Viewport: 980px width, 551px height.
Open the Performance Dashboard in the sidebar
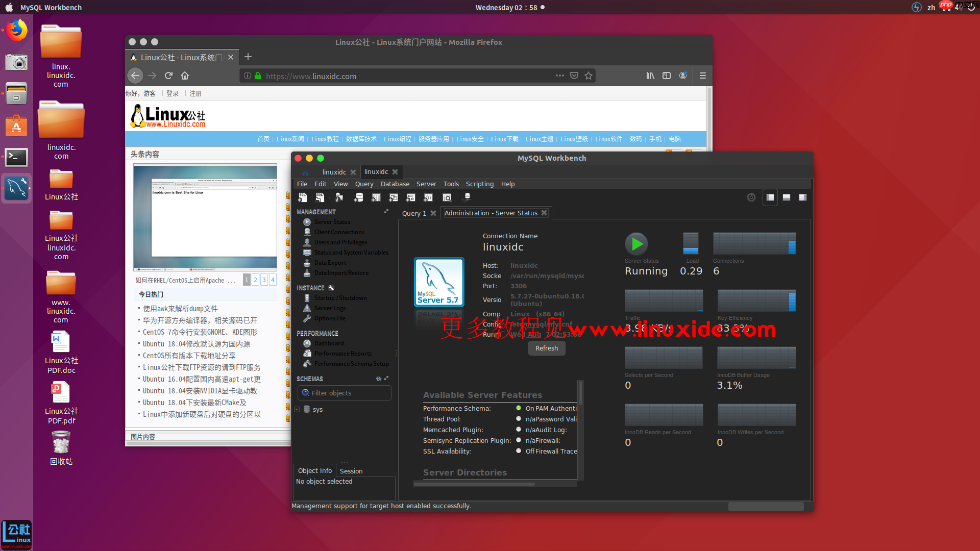tap(329, 343)
